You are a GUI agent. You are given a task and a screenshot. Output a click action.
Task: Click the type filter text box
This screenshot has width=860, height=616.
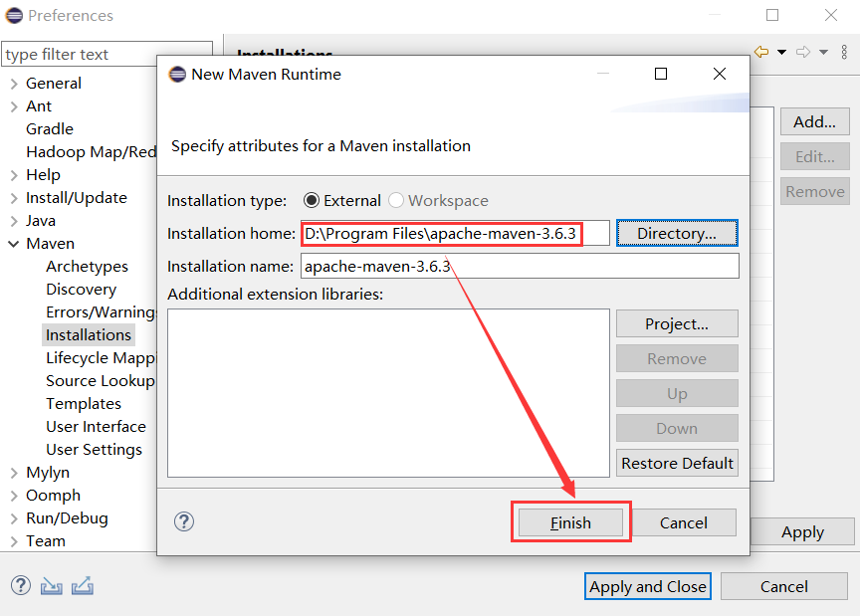[x=107, y=55]
